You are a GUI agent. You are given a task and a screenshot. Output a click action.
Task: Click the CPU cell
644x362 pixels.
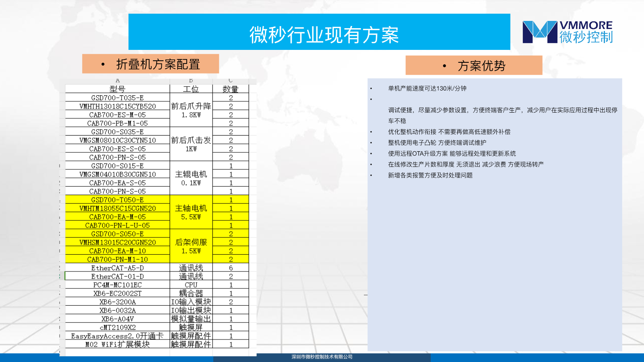[x=191, y=285]
